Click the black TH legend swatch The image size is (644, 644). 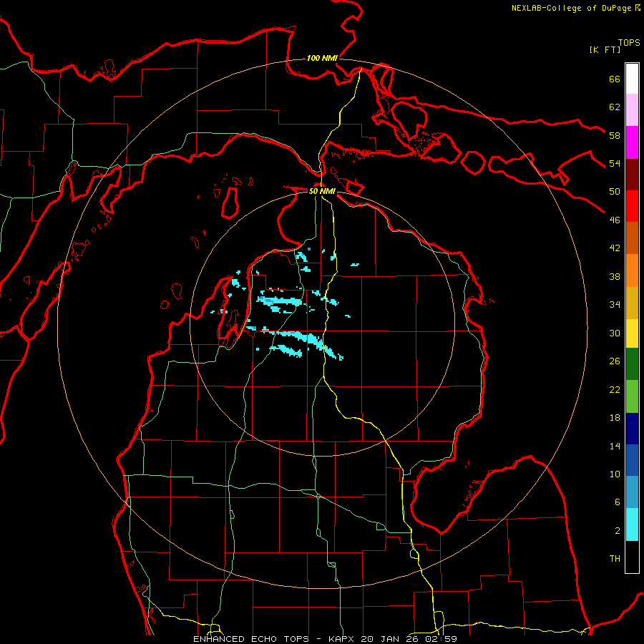(x=632, y=557)
